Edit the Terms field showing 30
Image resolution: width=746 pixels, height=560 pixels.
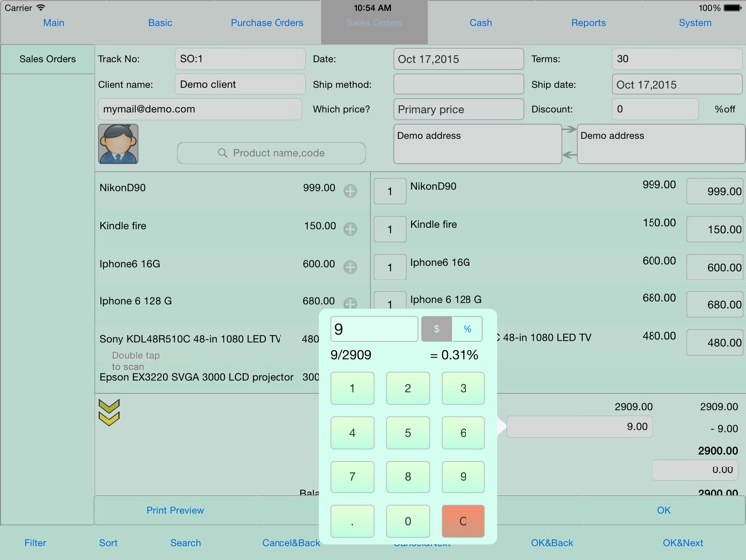coord(677,59)
